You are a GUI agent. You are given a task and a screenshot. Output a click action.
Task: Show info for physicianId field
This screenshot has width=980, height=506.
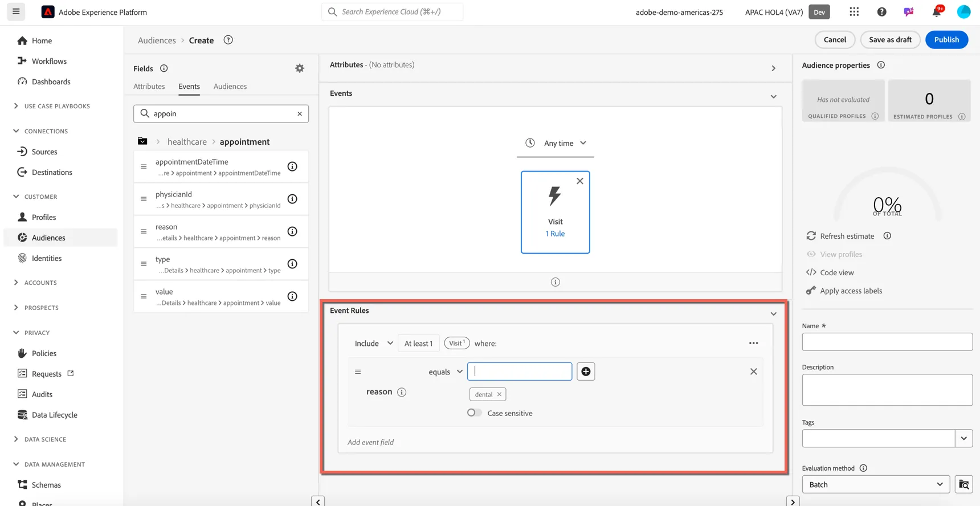(x=292, y=199)
